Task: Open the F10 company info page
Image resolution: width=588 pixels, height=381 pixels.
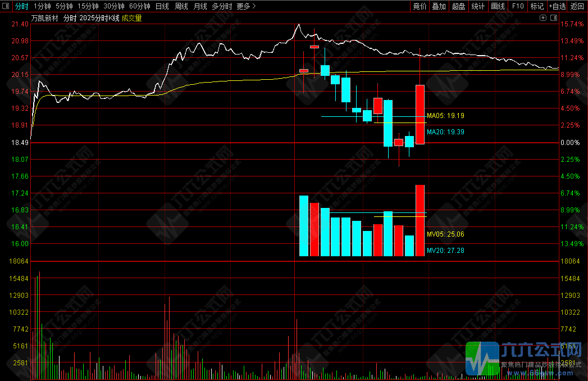Action: pos(518,6)
